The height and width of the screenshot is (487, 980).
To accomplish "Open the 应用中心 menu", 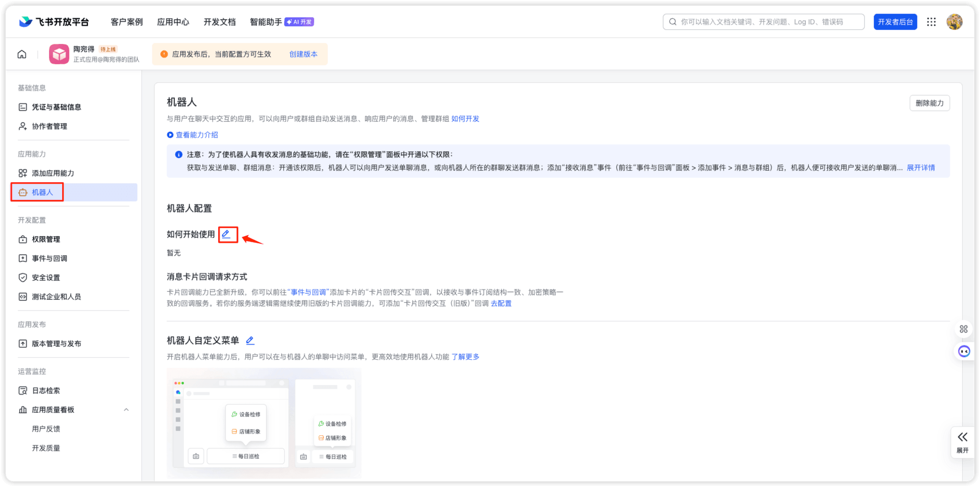I will click(x=173, y=22).
